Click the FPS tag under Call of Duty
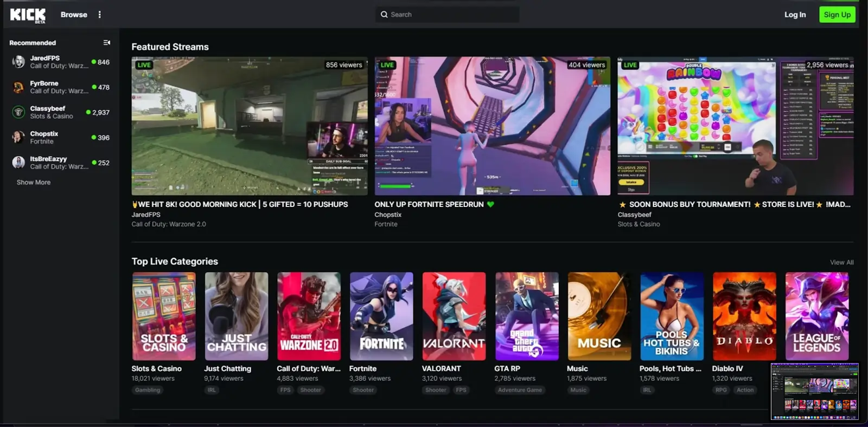The image size is (868, 427). [285, 390]
